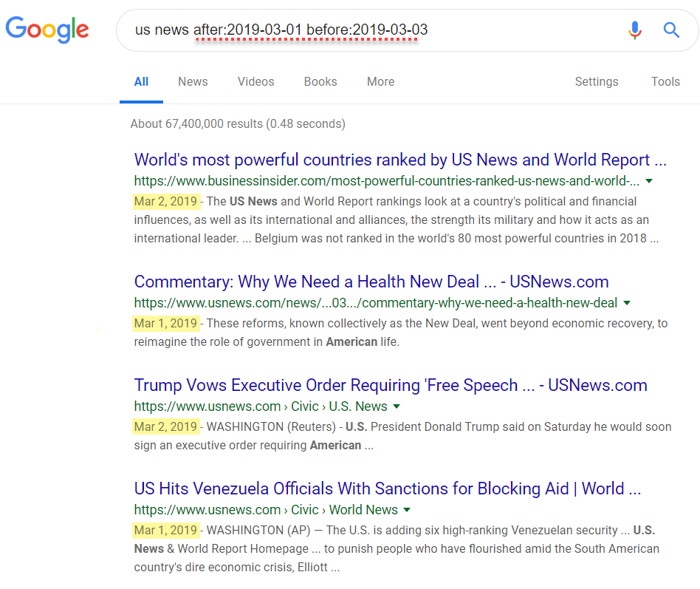700x589 pixels.
Task: Select the All results tab
Action: [x=141, y=82]
